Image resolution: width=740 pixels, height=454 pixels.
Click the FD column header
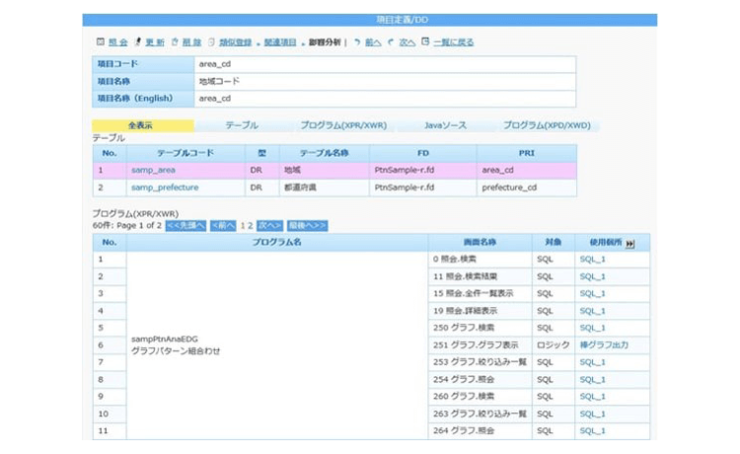click(423, 153)
